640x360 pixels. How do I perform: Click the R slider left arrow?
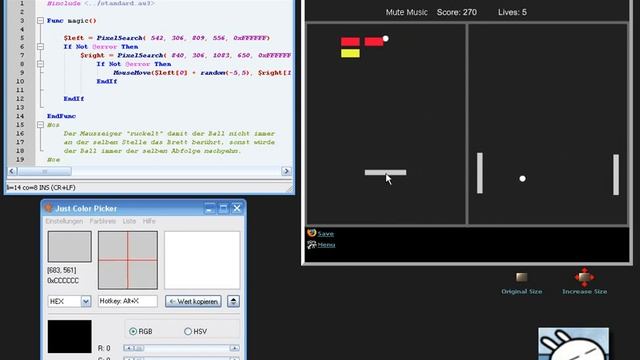click(128, 348)
